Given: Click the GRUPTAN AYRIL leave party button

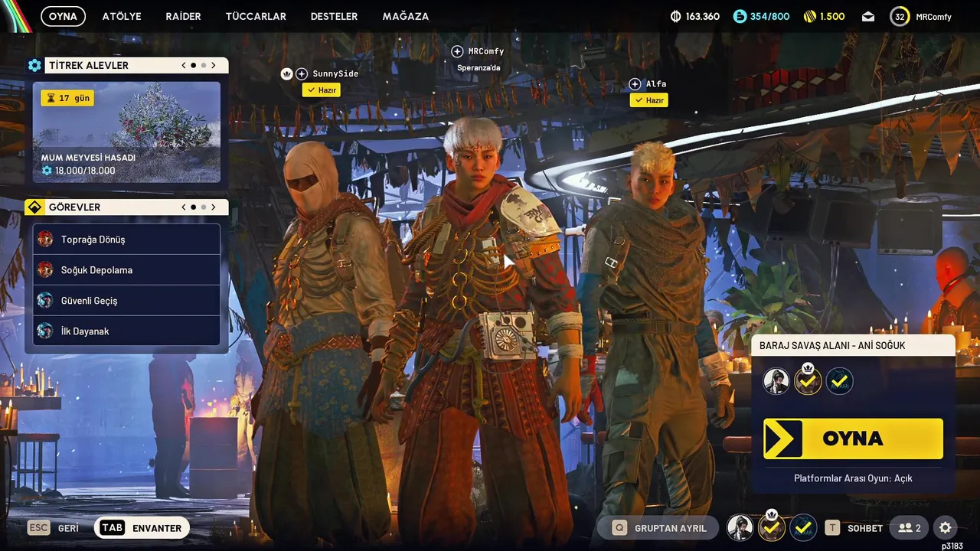Looking at the screenshot, I should 658,528.
